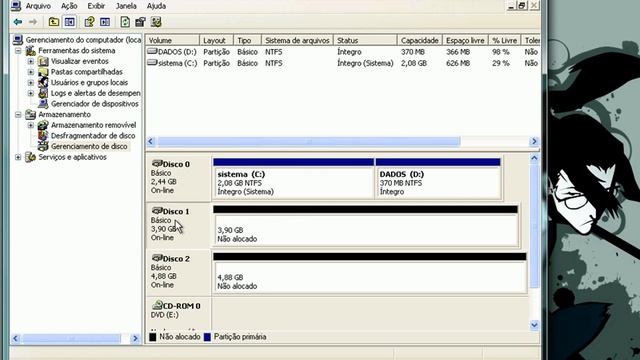The width and height of the screenshot is (640, 360).
Task: Click the Capacidade column header
Action: [420, 40]
